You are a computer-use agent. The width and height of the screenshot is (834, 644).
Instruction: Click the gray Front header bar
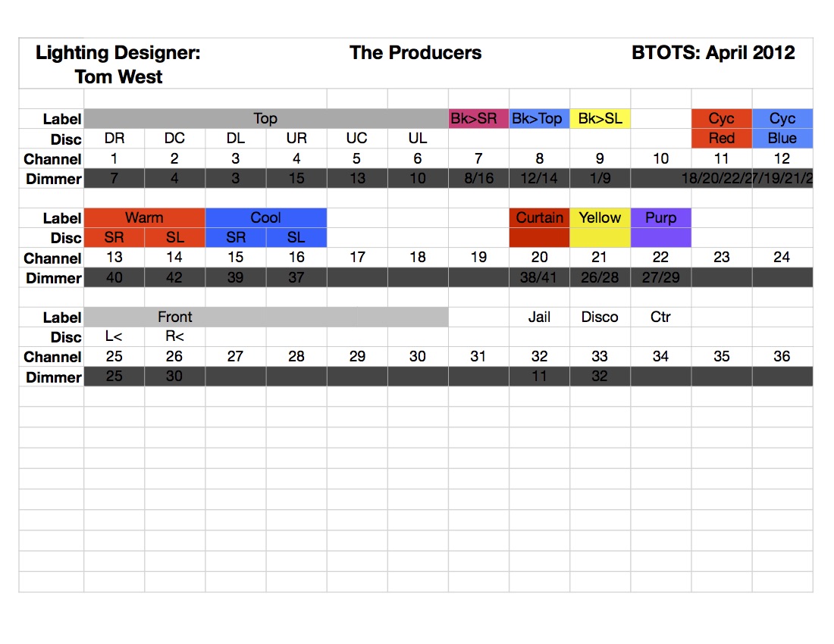tap(265, 317)
